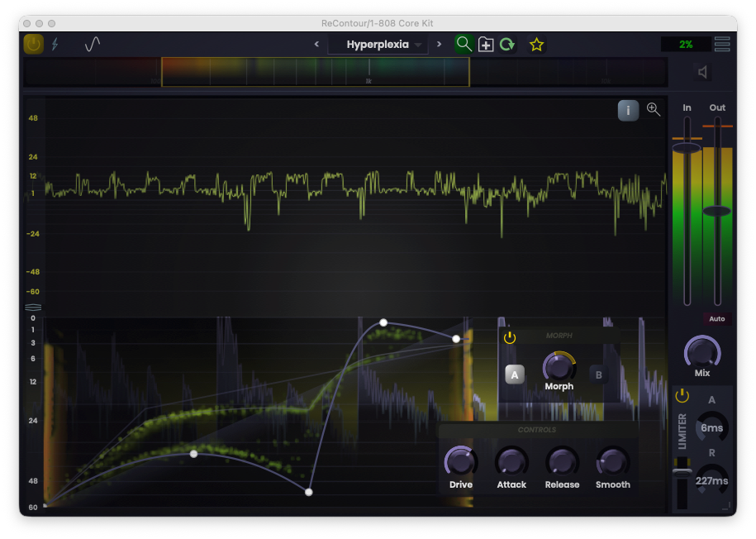Screen dimensions: 756x539
Task: Toggle the Limiter power button
Action: coord(682,396)
